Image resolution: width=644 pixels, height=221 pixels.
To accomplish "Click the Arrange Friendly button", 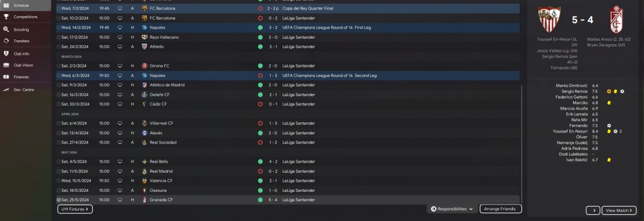I will 501,209.
